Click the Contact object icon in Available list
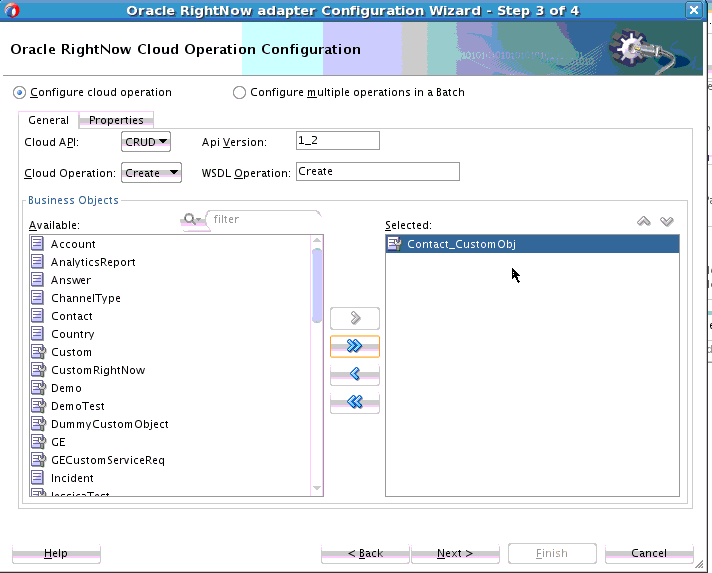Viewport: 712px width, 573px height. click(x=38, y=316)
